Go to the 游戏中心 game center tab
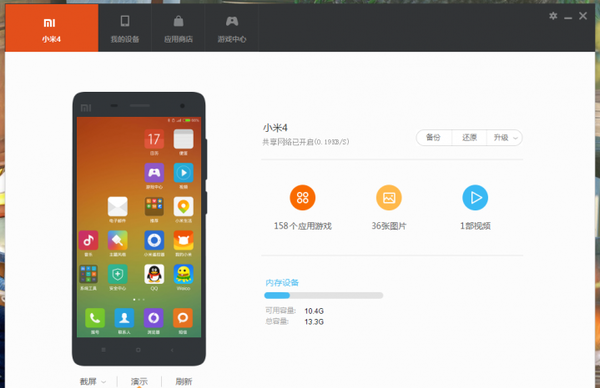The width and height of the screenshot is (600, 388). point(232,28)
